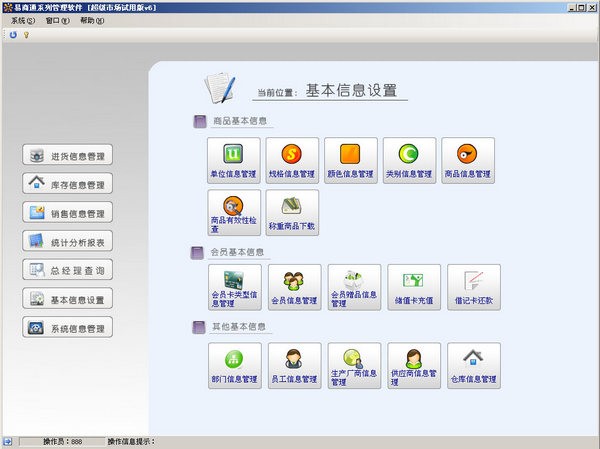This screenshot has width=600, height=449.
Task: Open 借记卡还款 debit repayment tile
Action: pos(473,287)
